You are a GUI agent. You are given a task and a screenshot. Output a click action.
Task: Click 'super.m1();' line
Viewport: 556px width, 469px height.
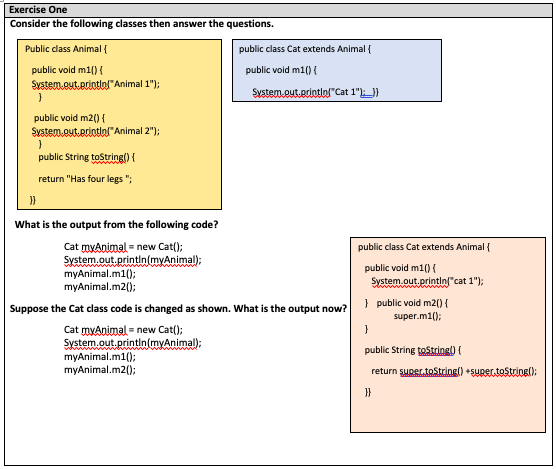(417, 316)
